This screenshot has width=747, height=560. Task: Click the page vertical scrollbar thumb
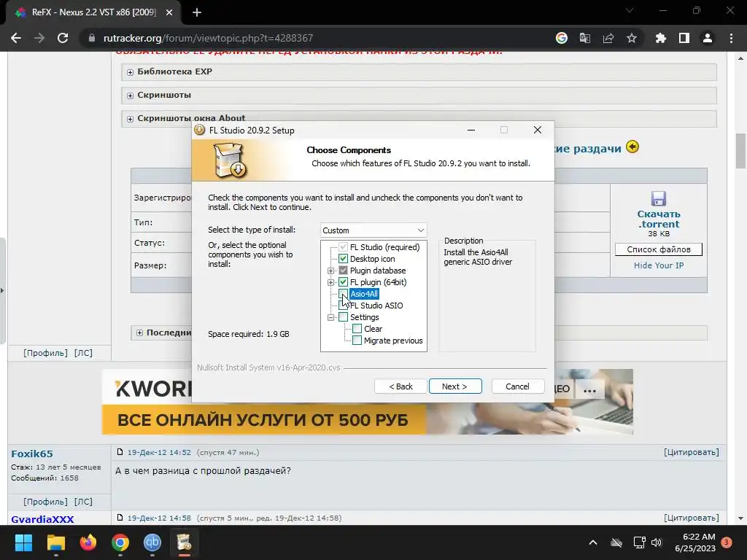[741, 149]
